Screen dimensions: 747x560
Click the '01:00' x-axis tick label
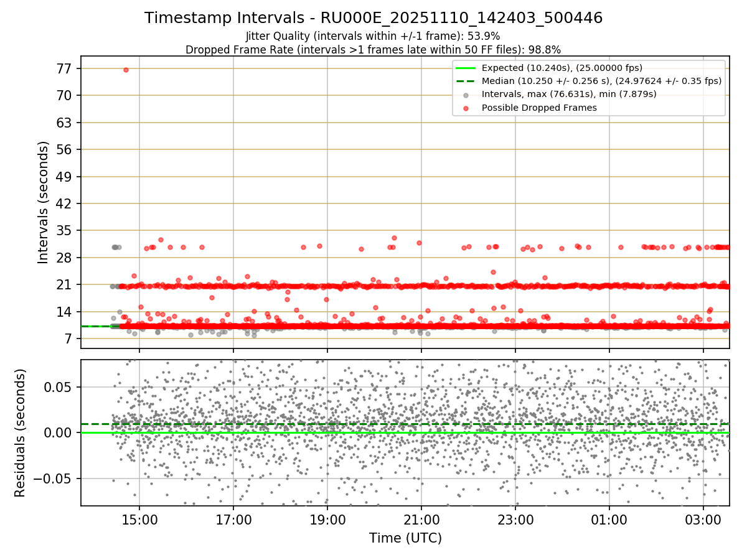pos(609,519)
